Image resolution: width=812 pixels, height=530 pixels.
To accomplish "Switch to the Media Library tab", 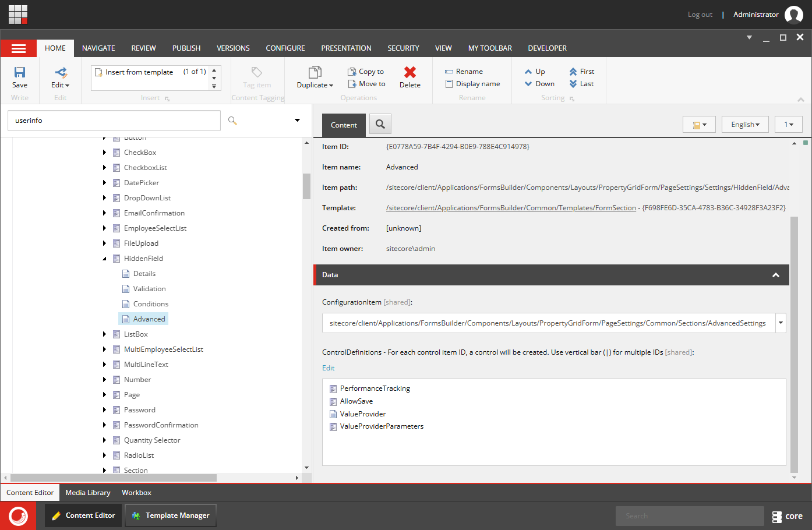I will point(88,493).
